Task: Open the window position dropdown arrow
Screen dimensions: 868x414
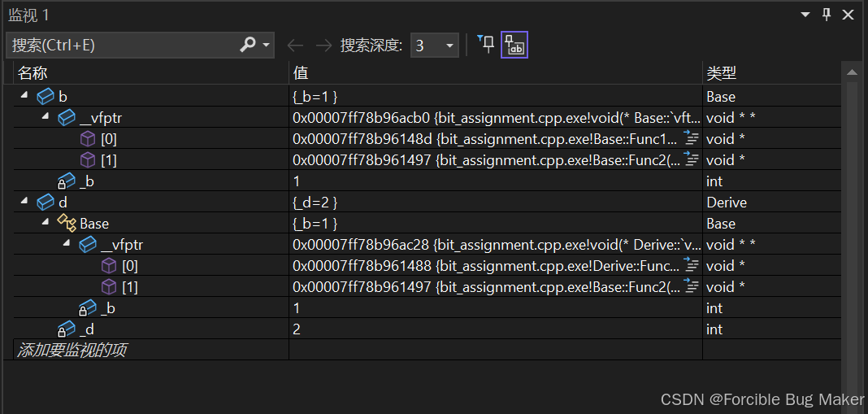Action: (x=805, y=15)
